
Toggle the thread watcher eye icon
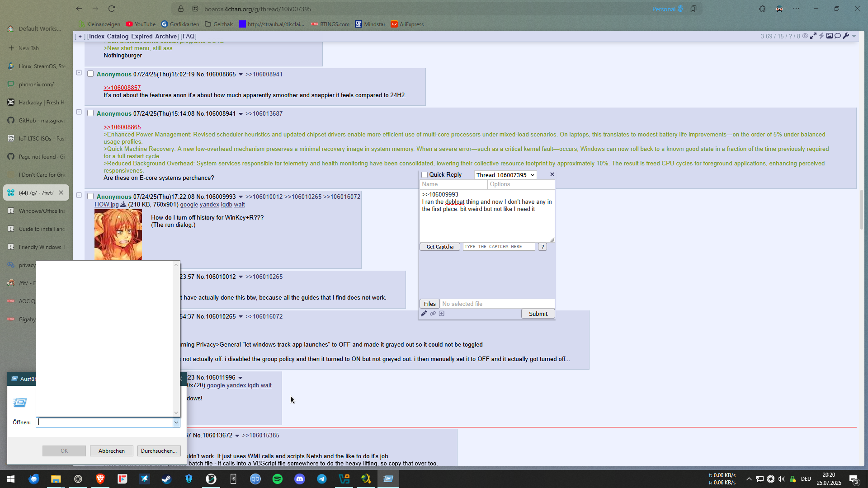pos(805,36)
